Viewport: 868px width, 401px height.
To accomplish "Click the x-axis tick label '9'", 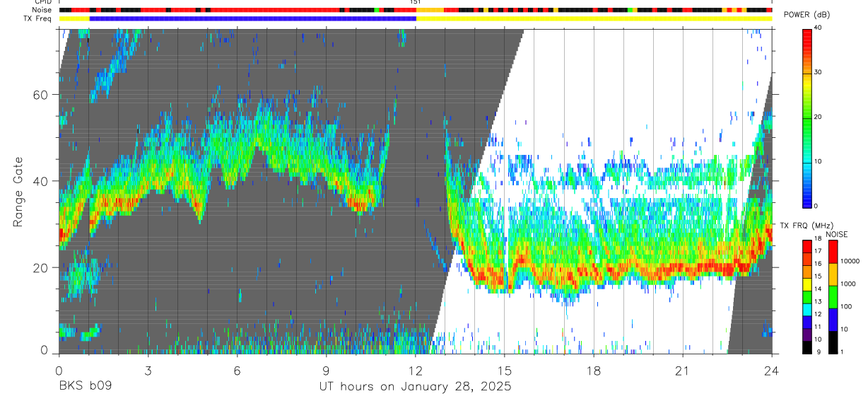I will 326,370.
